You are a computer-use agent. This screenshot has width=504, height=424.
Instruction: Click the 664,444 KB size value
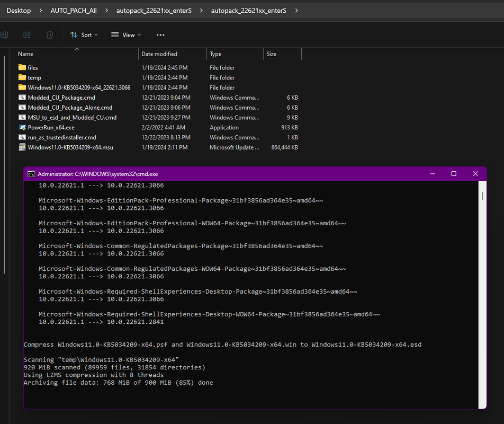tap(284, 147)
